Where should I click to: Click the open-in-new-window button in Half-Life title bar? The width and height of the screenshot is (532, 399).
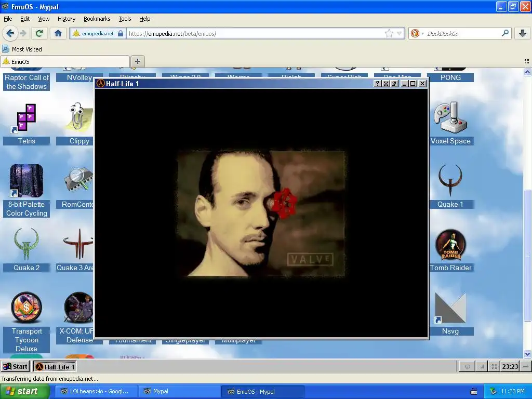pyautogui.click(x=394, y=84)
